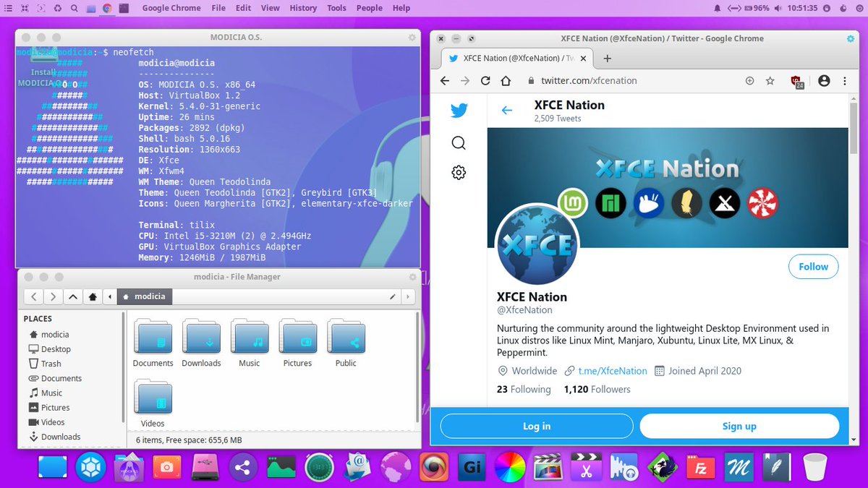Select the Pictures folder icon
The height and width of the screenshot is (488, 868).
298,337
